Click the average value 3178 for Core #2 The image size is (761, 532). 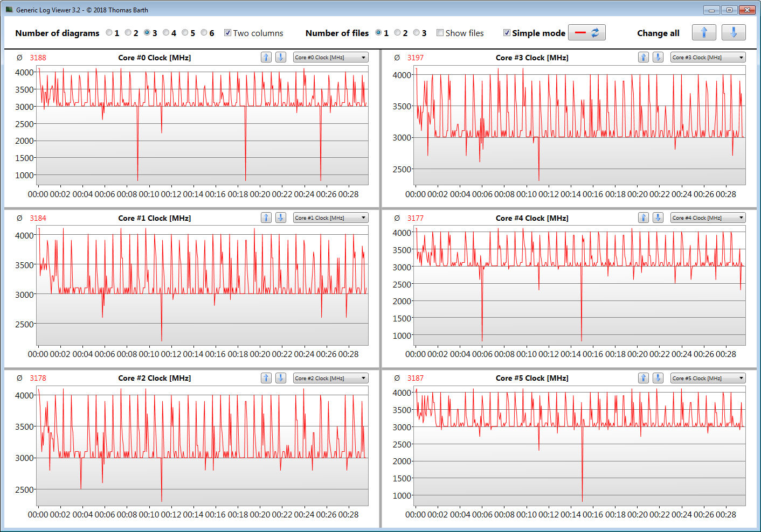pyautogui.click(x=38, y=378)
